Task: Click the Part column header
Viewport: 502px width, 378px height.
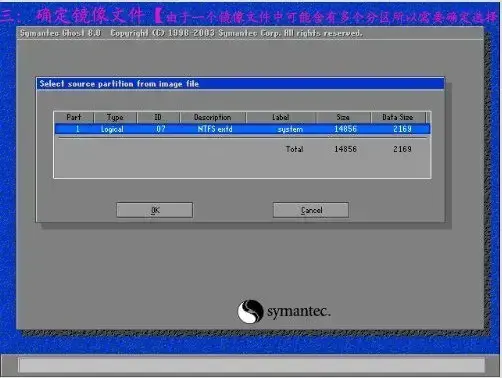Action: 74,117
